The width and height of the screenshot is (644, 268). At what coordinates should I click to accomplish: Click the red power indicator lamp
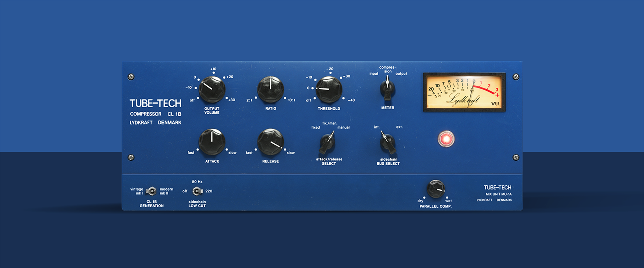point(446,139)
